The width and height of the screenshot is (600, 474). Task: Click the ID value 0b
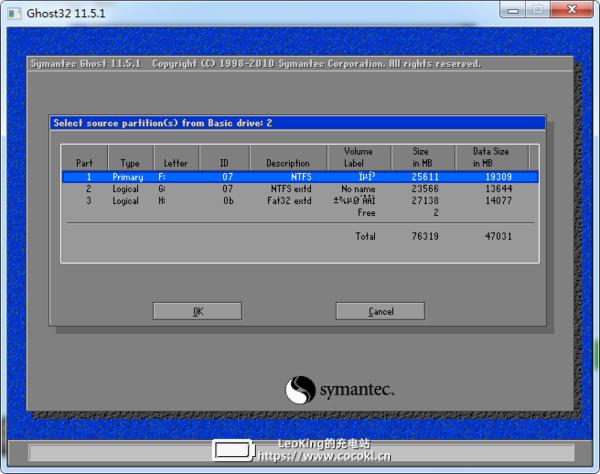[228, 200]
